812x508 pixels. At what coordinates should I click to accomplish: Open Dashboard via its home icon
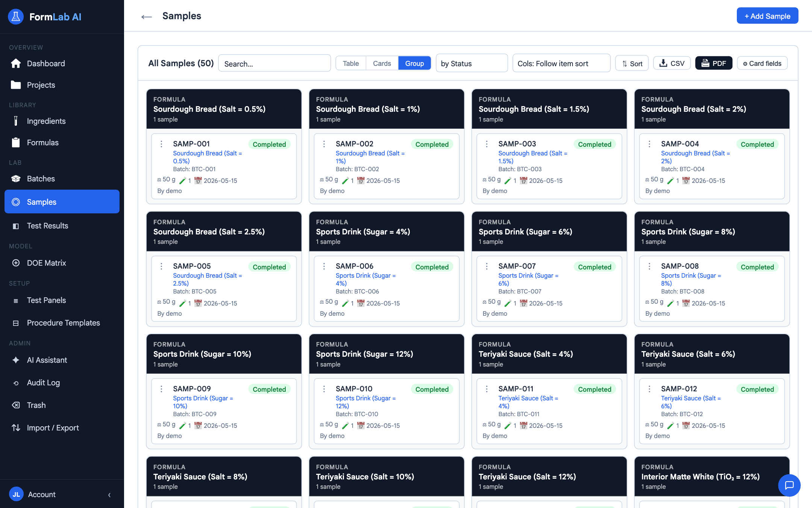pos(16,64)
